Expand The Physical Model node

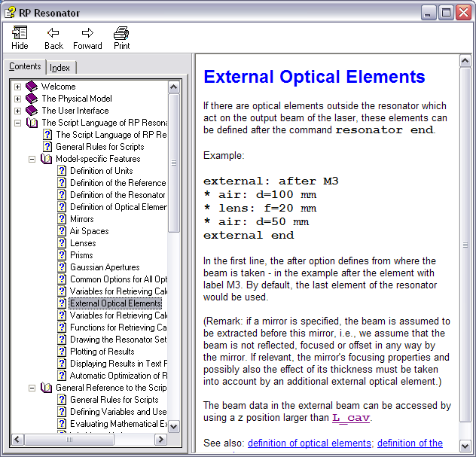pyautogui.click(x=17, y=99)
